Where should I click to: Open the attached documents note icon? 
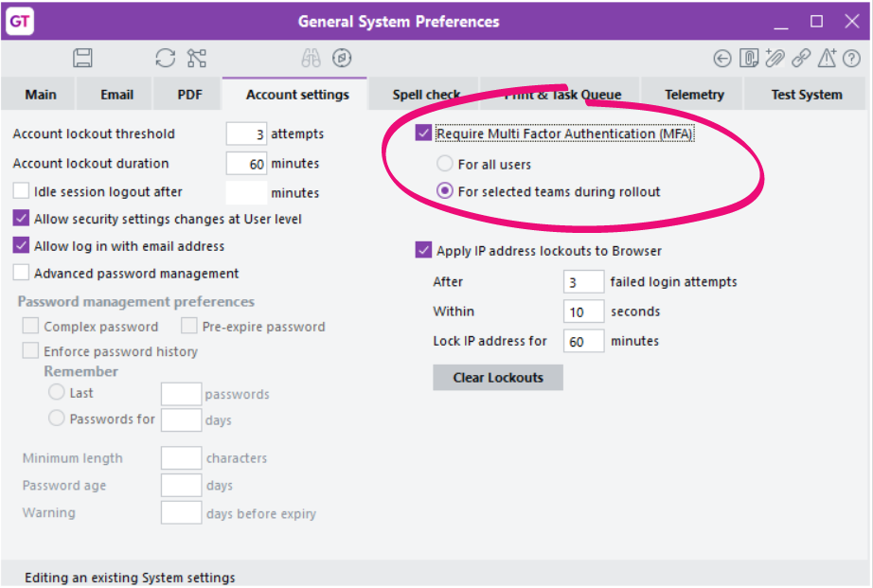748,60
